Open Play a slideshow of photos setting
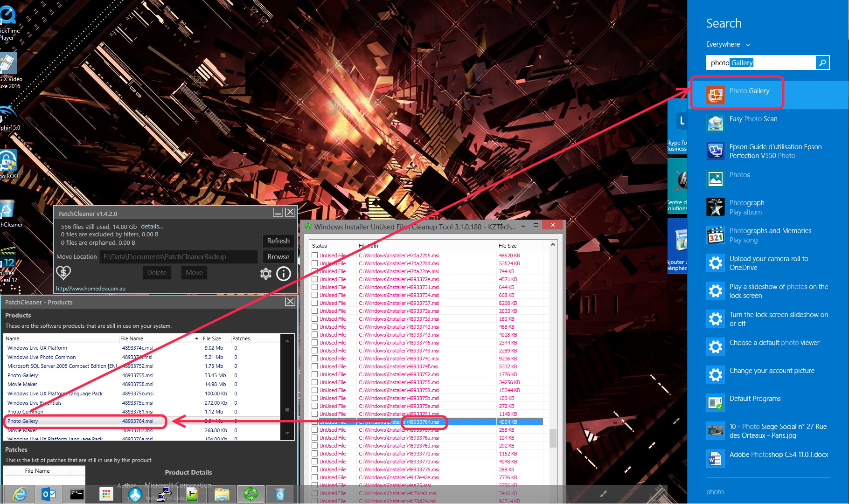 (x=768, y=291)
